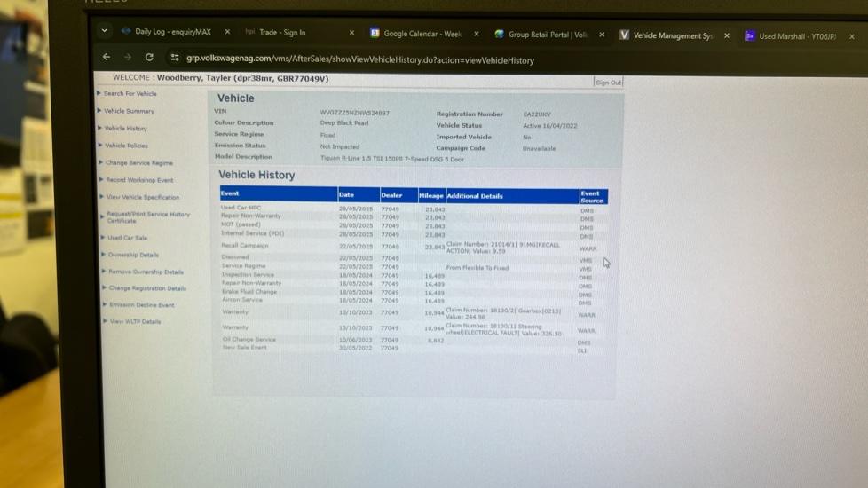Reload the page with the refresh icon
This screenshot has width=868, height=488.
coord(149,57)
